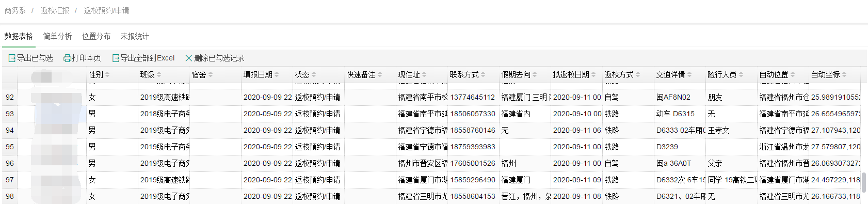Click the 删除已勾选记录 X icon
The width and height of the screenshot is (868, 204).
[x=189, y=58]
